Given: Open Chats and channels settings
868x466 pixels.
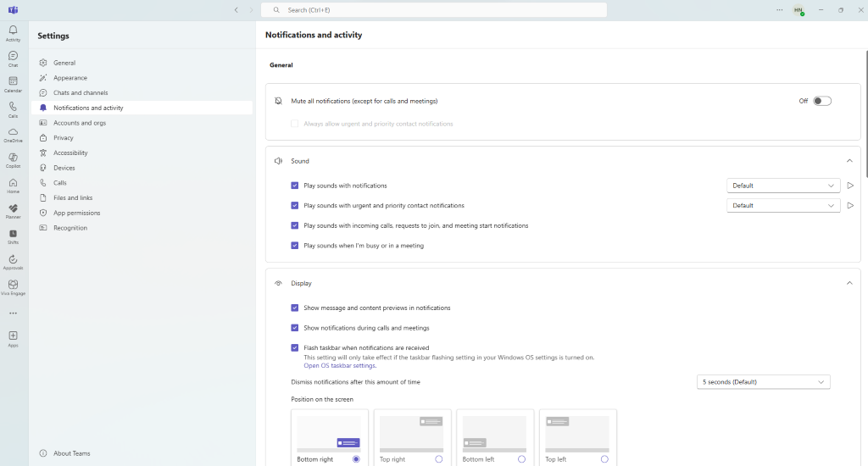Looking at the screenshot, I should click(142, 92).
